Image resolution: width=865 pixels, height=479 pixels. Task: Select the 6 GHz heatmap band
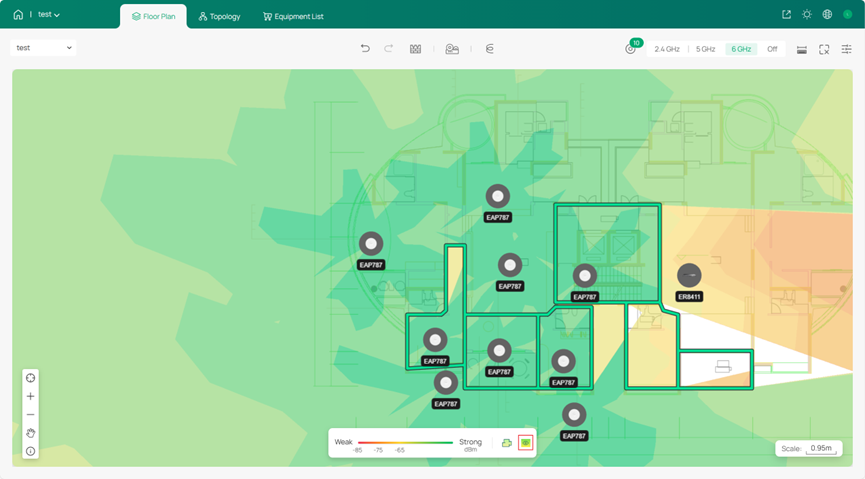click(741, 49)
